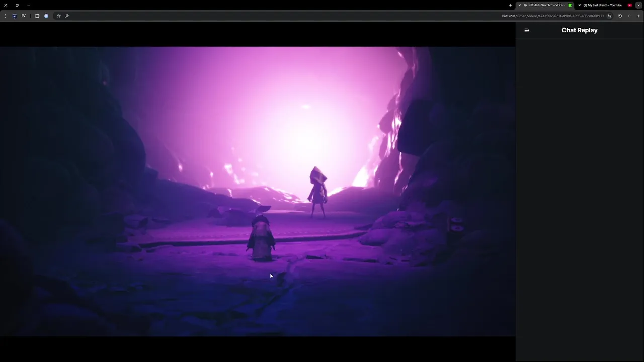Go back using the greyed arrow next to reload
644x362 pixels.
(629, 16)
